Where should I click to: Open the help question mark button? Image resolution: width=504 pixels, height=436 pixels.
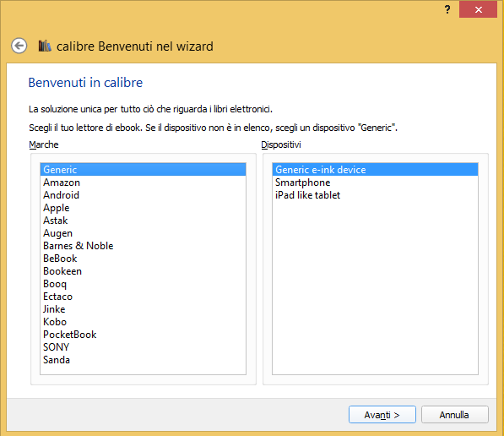pyautogui.click(x=447, y=9)
